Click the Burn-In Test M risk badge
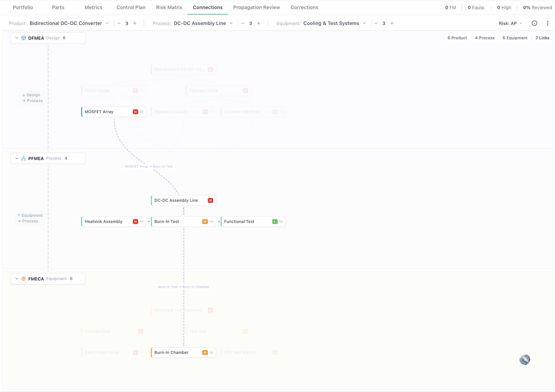This screenshot has width=555, height=392. click(205, 222)
